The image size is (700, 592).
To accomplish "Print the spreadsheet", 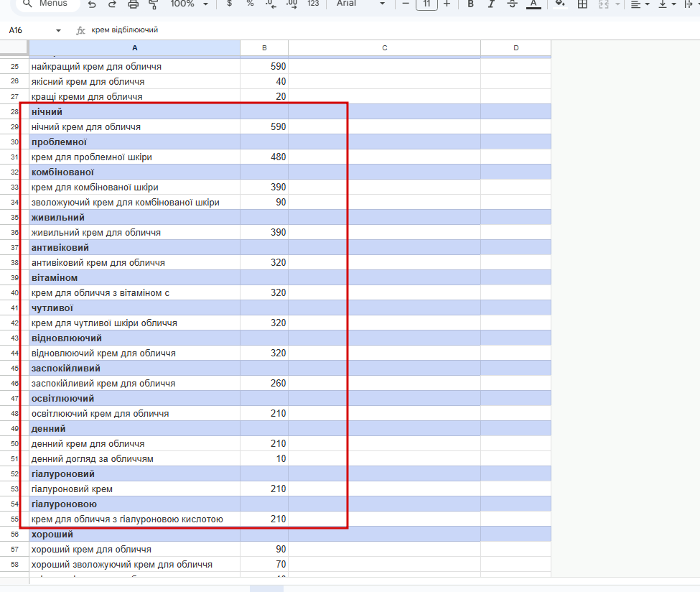I will click(x=133, y=4).
